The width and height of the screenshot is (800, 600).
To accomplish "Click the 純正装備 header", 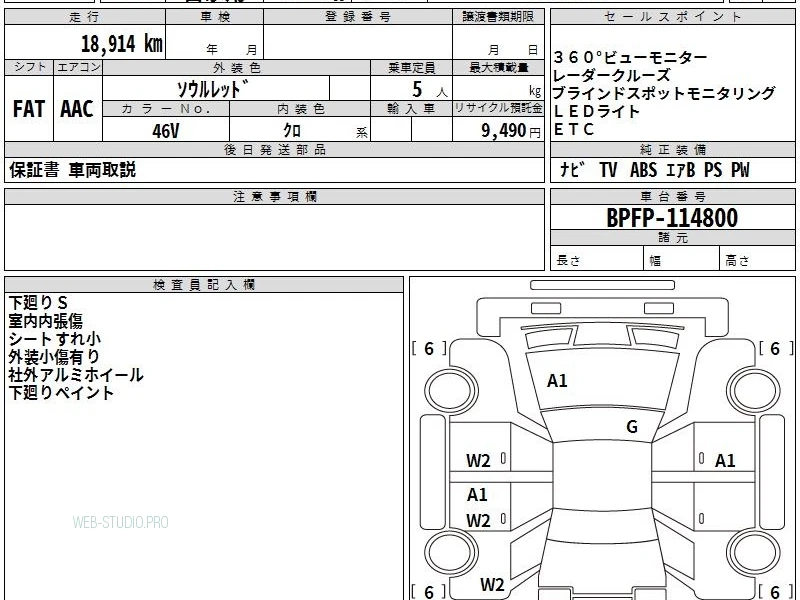I will tap(672, 149).
